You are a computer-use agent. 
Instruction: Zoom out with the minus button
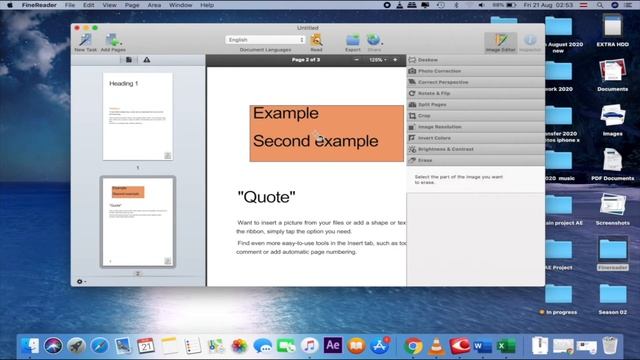tap(356, 60)
